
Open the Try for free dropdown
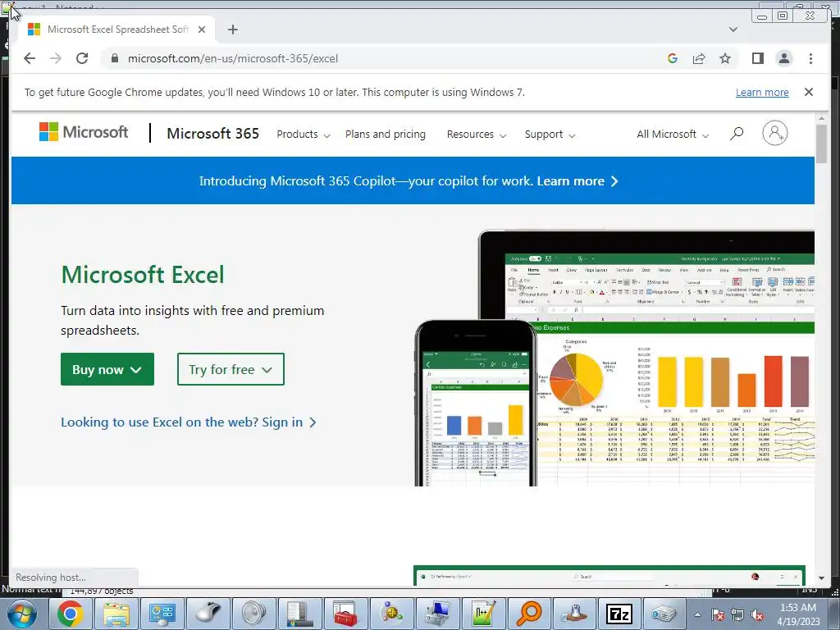[x=231, y=369]
